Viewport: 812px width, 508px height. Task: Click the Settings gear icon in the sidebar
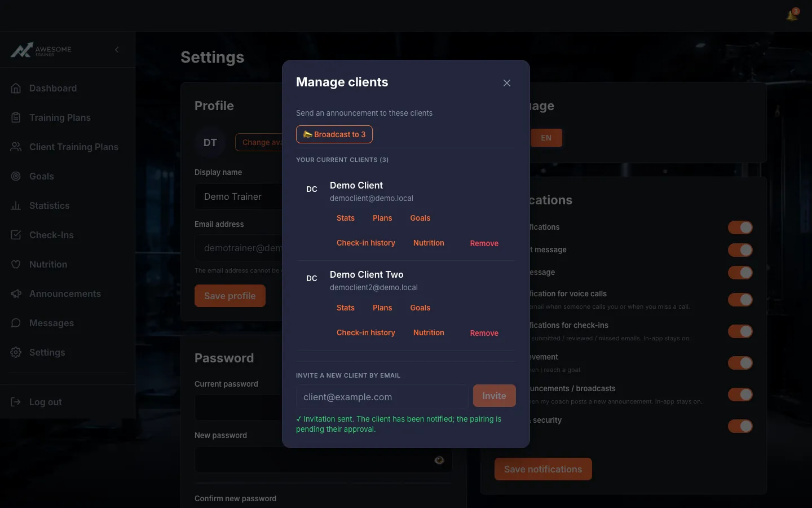point(16,352)
